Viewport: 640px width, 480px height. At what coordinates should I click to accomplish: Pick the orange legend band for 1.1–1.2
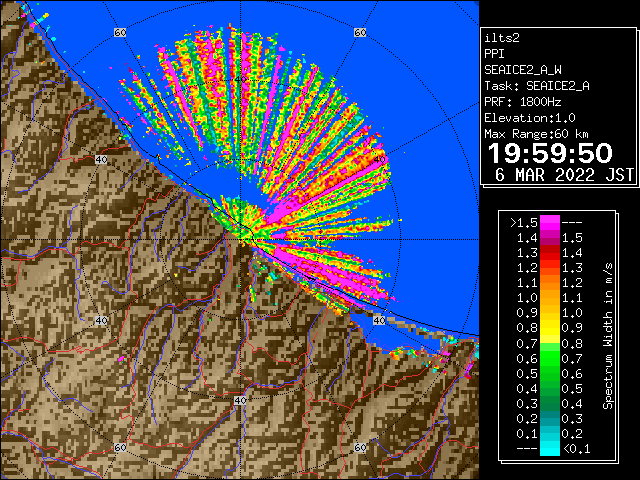tap(549, 283)
